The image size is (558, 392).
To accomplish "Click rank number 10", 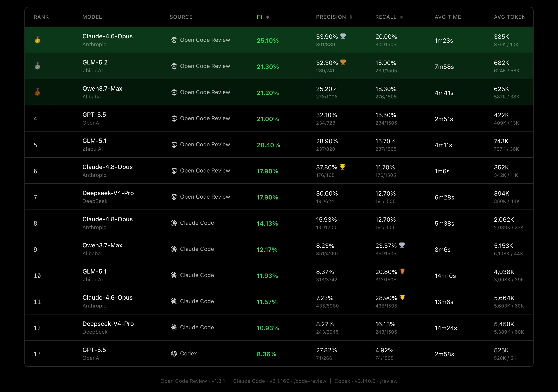I will [37, 276].
